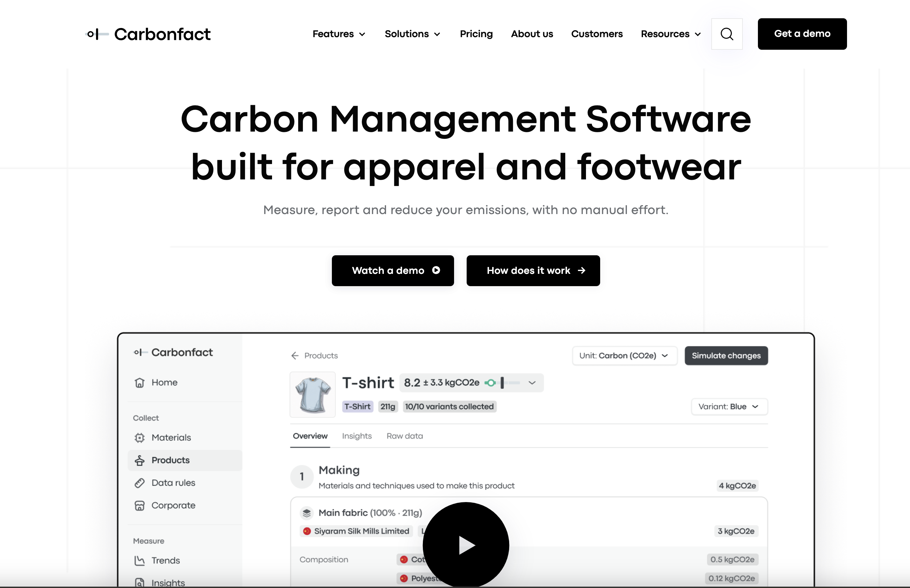
Task: Click the How does it work button
Action: point(533,271)
